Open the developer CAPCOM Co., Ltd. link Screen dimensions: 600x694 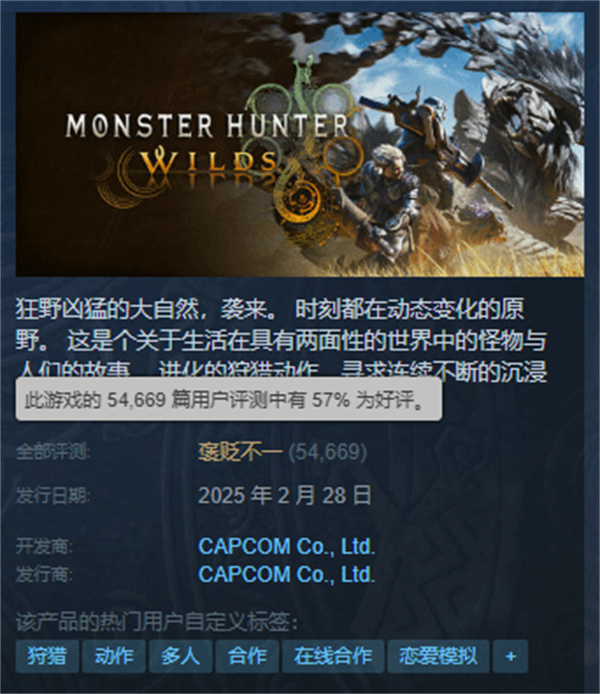click(287, 547)
